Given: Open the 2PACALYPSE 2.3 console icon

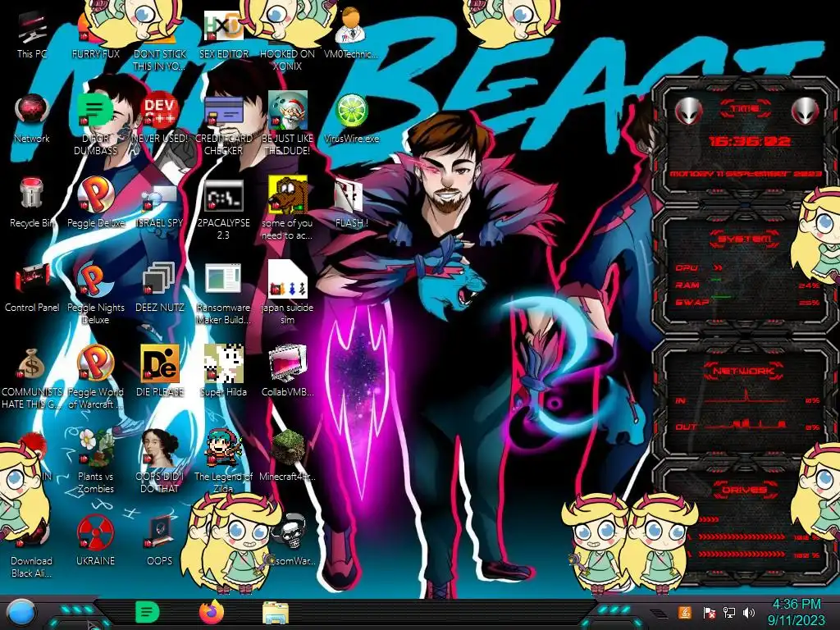Looking at the screenshot, I should (x=223, y=209).
